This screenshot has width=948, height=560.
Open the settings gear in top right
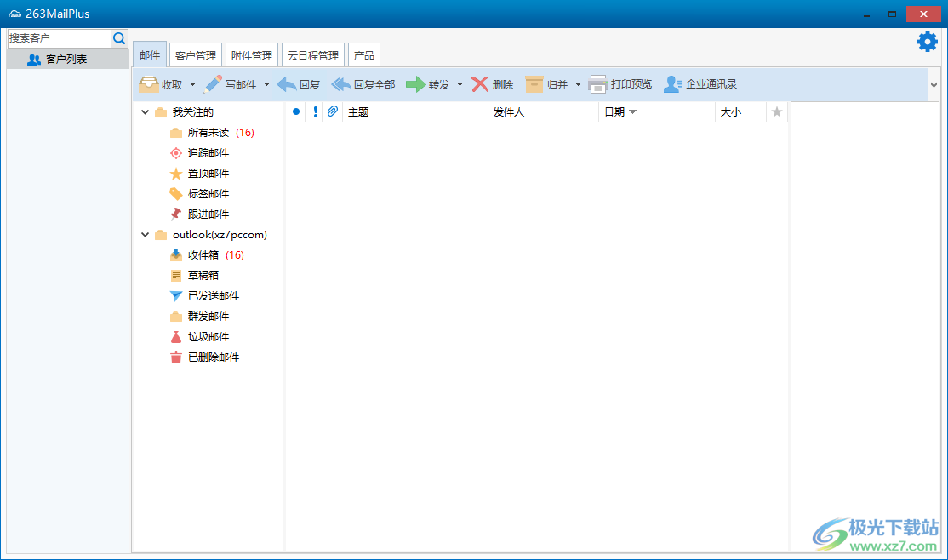(927, 40)
